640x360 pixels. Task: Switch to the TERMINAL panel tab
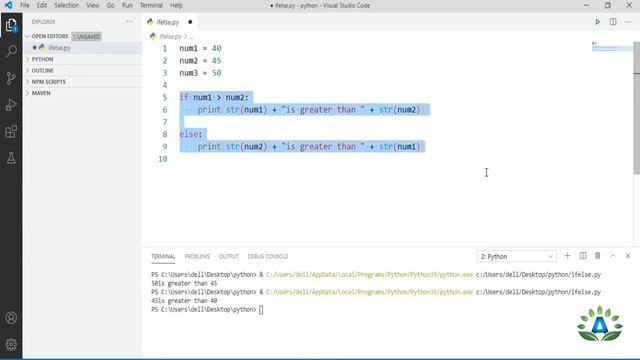[x=163, y=256]
